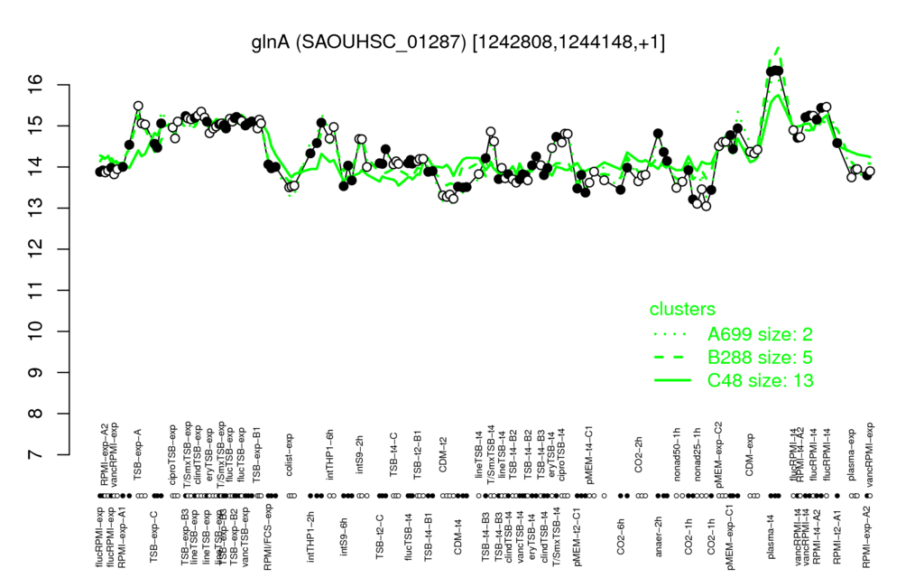Select the pMEM-t2-C1 axis label
The width and height of the screenshot is (924, 578).
[x=577, y=536]
